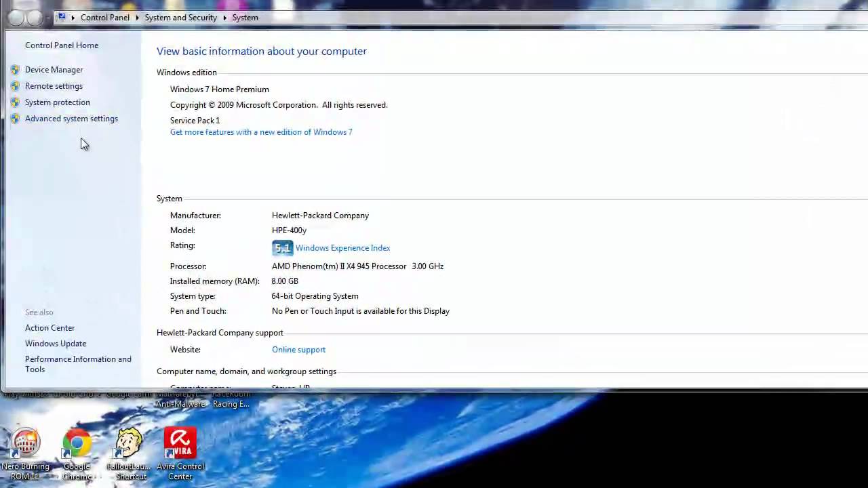
Task: Click the 'Computer name, domain, and workgroup settings' header
Action: pos(246,371)
